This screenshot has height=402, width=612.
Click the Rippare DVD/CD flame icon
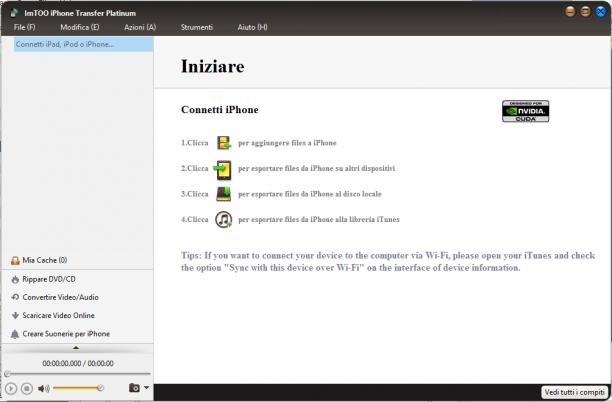pos(15,279)
